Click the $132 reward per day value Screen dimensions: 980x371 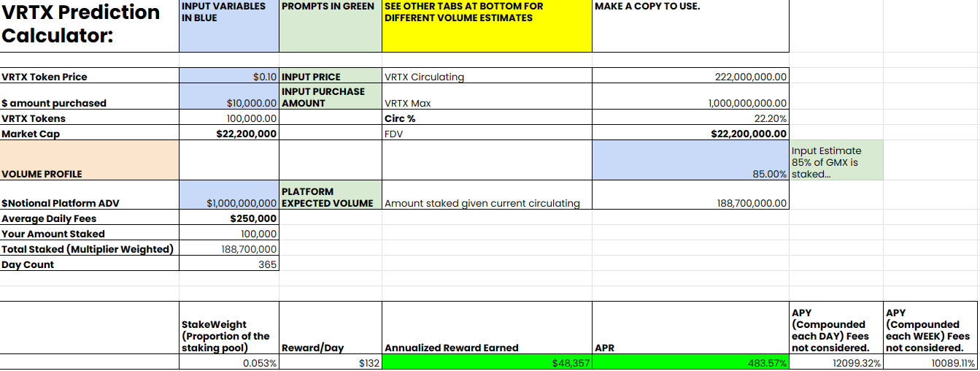click(331, 363)
